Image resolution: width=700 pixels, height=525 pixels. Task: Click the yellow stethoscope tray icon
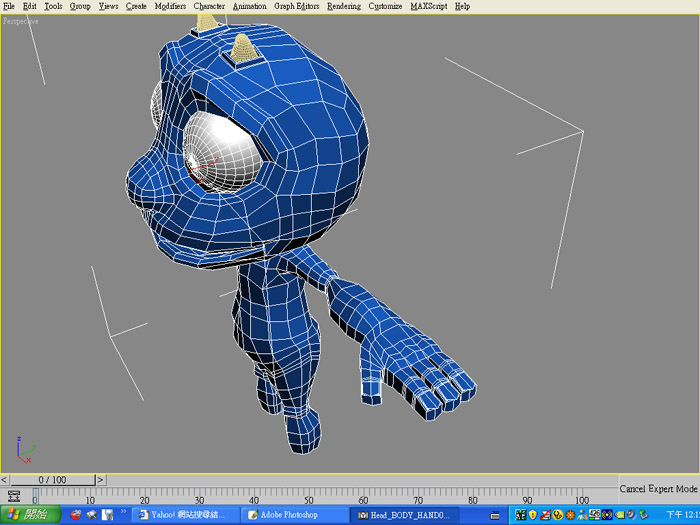[x=558, y=515]
